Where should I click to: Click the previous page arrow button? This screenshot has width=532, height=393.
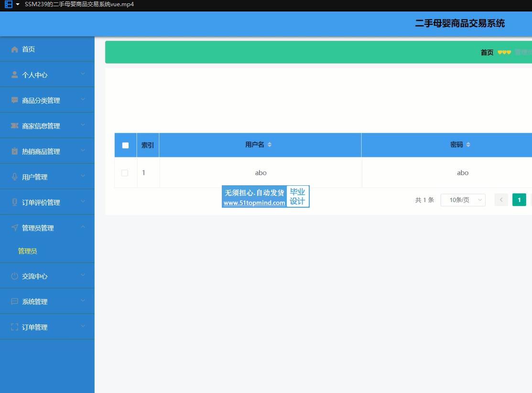501,200
